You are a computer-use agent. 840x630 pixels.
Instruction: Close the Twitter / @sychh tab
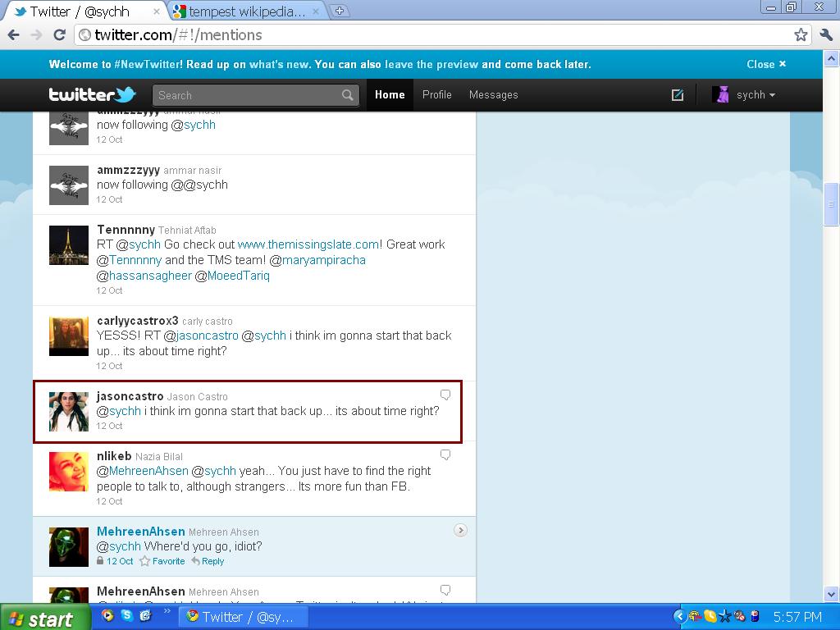click(x=157, y=11)
